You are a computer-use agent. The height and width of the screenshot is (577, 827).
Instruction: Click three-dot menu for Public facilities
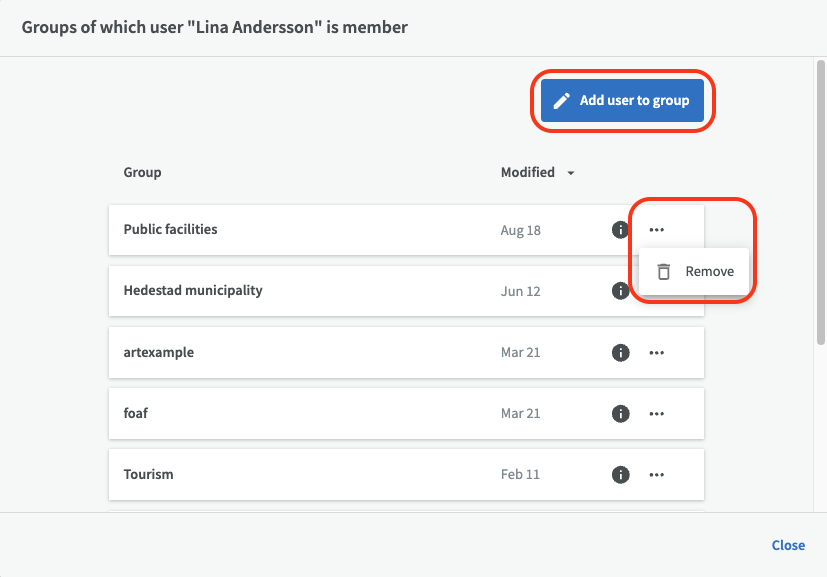[x=656, y=230]
